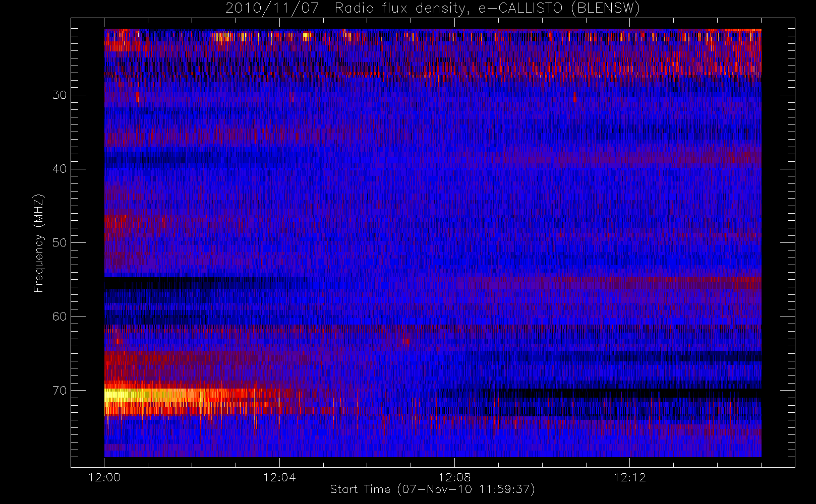
Task: Click the 50 MHz frequency tick label
Action: [x=60, y=242]
